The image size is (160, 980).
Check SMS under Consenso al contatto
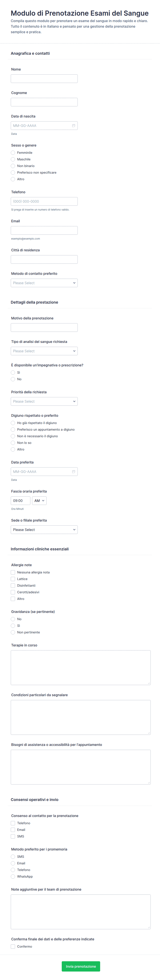coord(13,836)
